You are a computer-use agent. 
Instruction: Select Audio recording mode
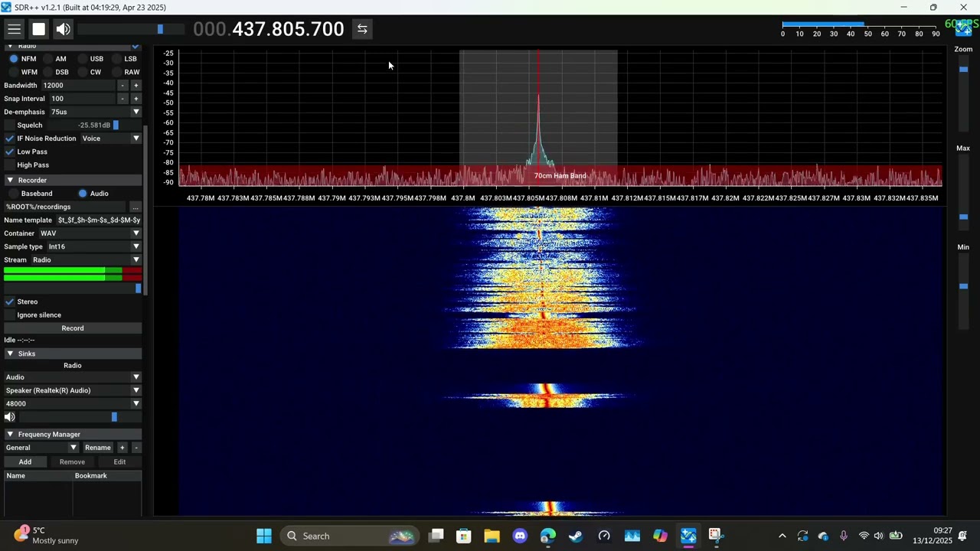(93, 194)
